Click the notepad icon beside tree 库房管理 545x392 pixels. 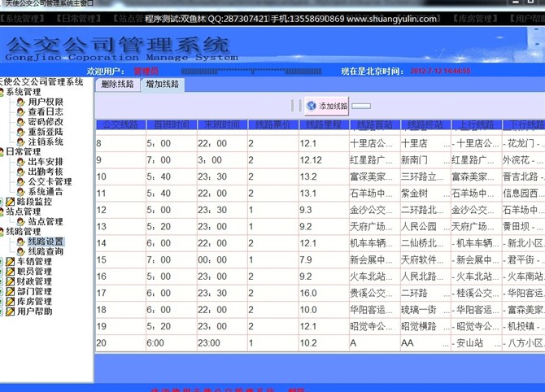click(10, 302)
